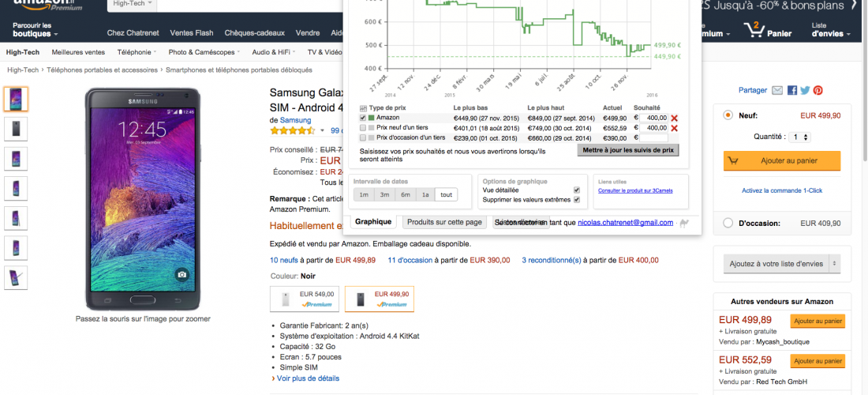Image resolution: width=868 pixels, height=395 pixels.
Task: Select the D'occasion radio button
Action: point(728,224)
